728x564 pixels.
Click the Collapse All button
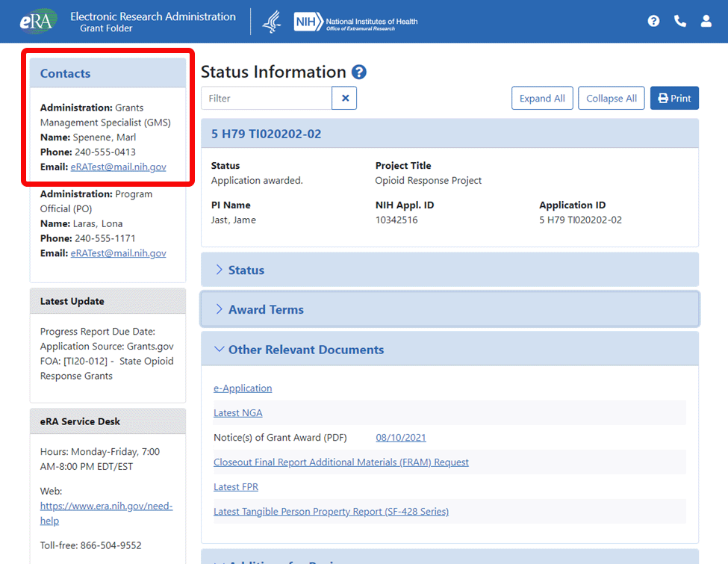(x=611, y=98)
